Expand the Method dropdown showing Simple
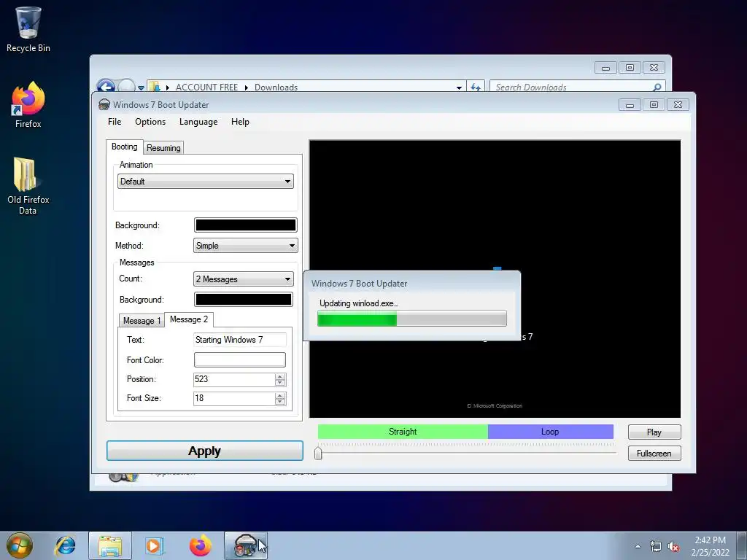The height and width of the screenshot is (560, 747). click(x=245, y=245)
